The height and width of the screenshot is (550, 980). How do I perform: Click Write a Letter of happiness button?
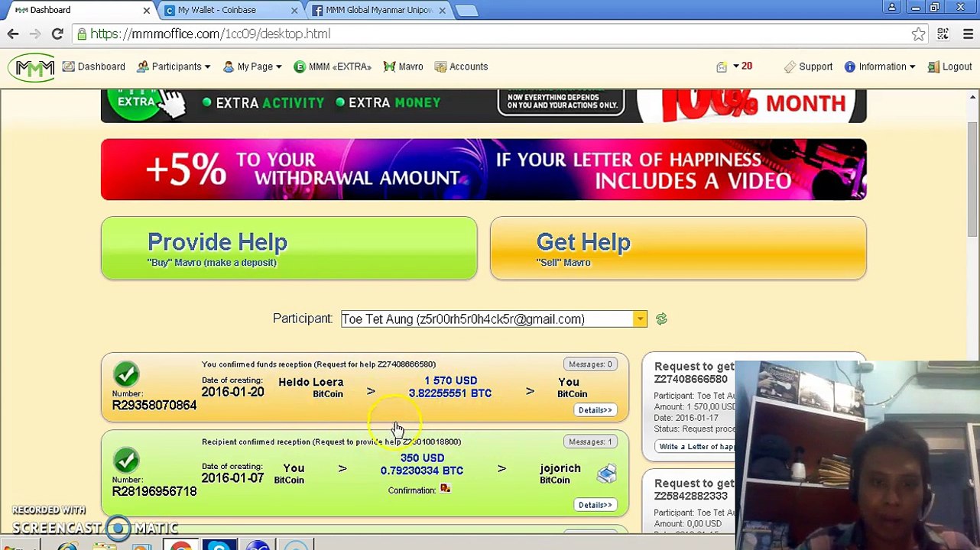695,446
